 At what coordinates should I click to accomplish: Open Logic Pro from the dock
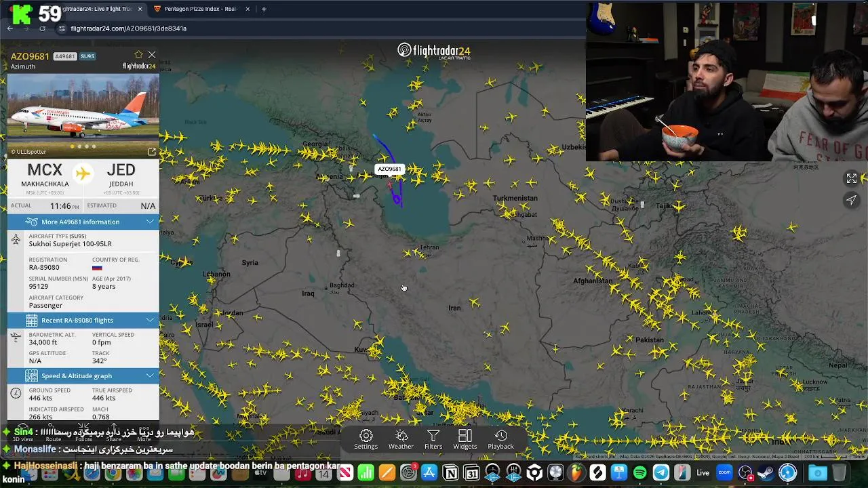point(555,472)
